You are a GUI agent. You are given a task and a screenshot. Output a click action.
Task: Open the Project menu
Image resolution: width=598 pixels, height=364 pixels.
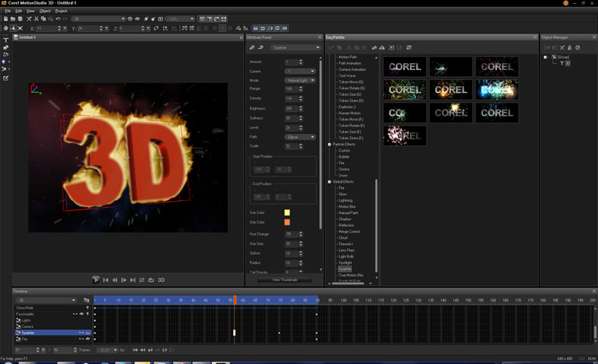(x=61, y=11)
